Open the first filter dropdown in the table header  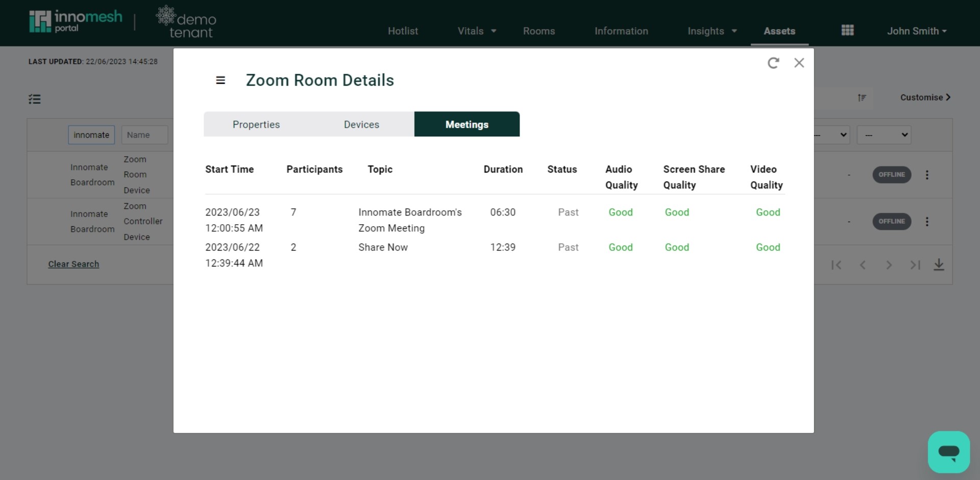click(831, 135)
